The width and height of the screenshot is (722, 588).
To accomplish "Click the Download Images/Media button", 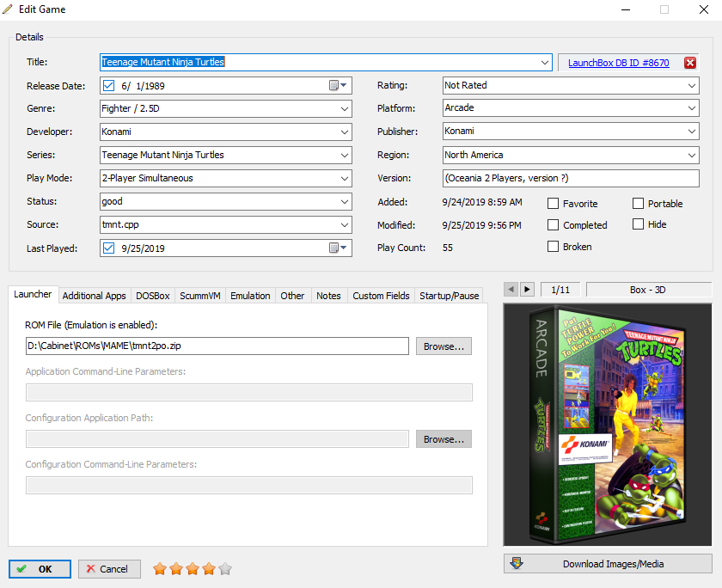I will (x=608, y=564).
